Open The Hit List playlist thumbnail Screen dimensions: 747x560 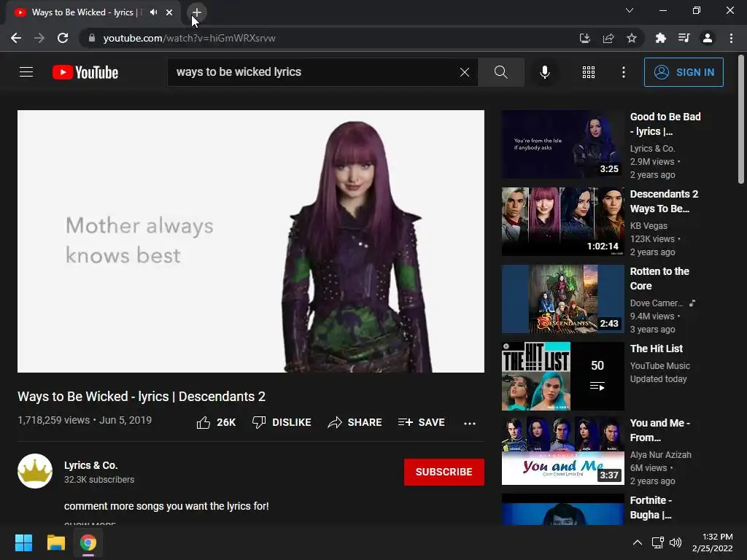click(x=562, y=376)
